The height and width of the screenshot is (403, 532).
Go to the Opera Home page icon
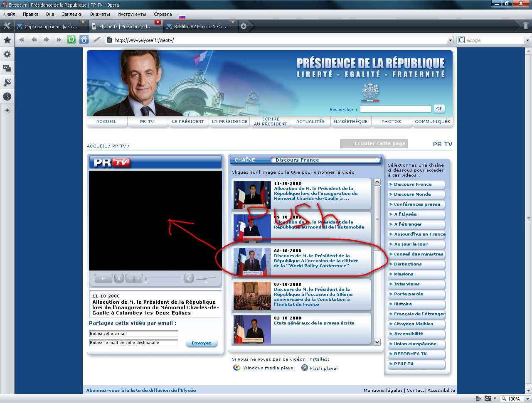(84, 40)
